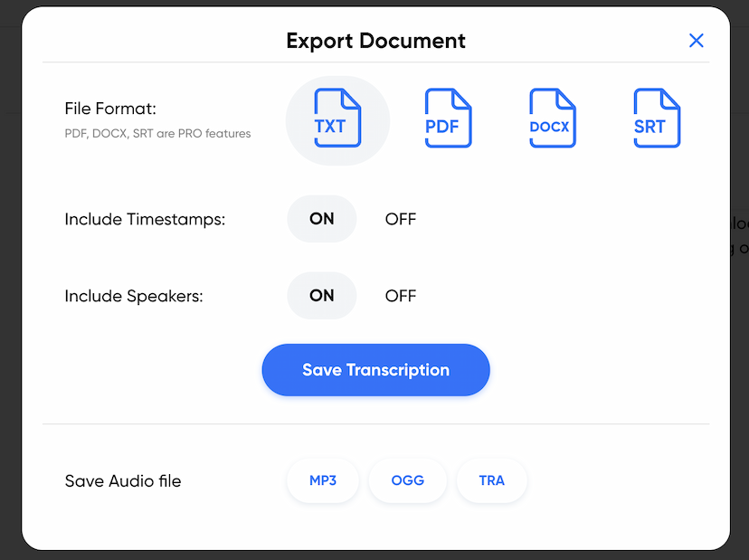Click the File Format section label
The image size is (749, 560).
click(x=109, y=109)
